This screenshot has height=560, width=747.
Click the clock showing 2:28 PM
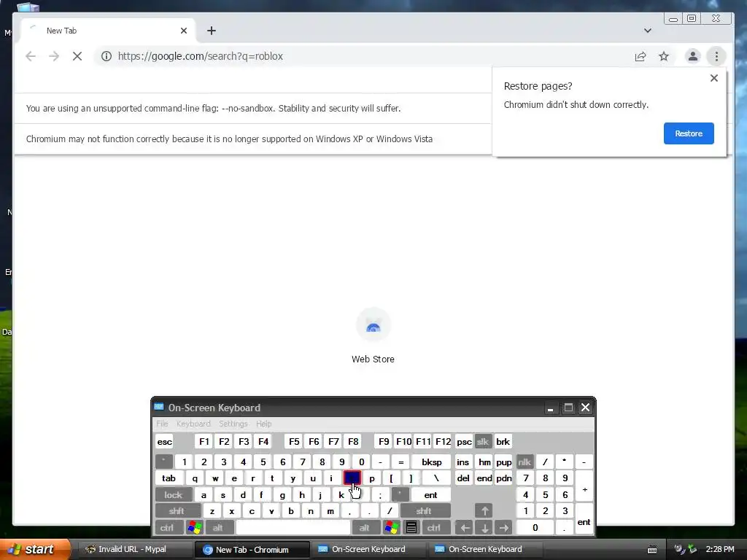tap(720, 549)
